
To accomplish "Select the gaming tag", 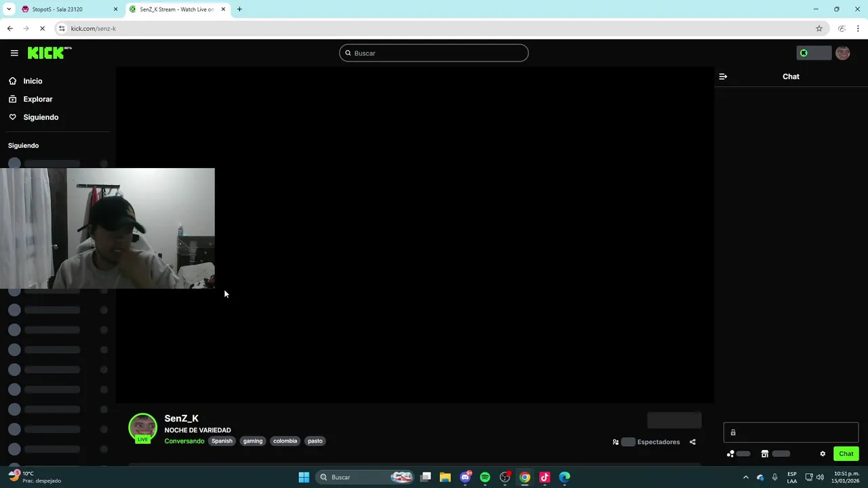I will 253,441.
